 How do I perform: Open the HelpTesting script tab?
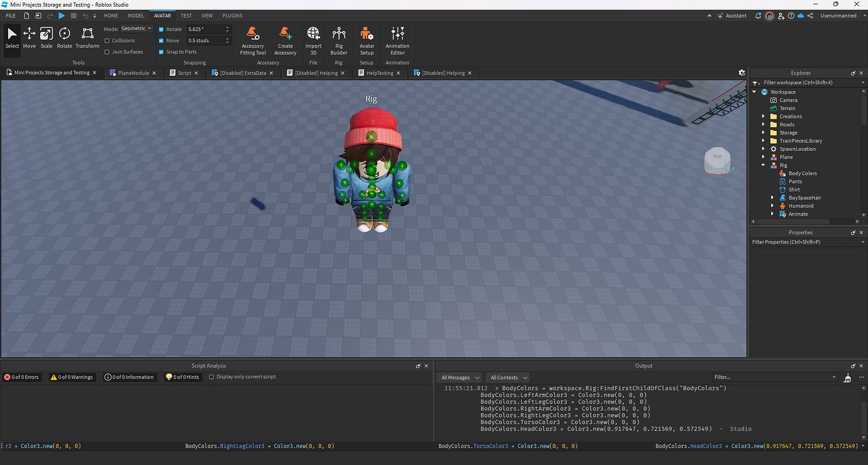[380, 73]
